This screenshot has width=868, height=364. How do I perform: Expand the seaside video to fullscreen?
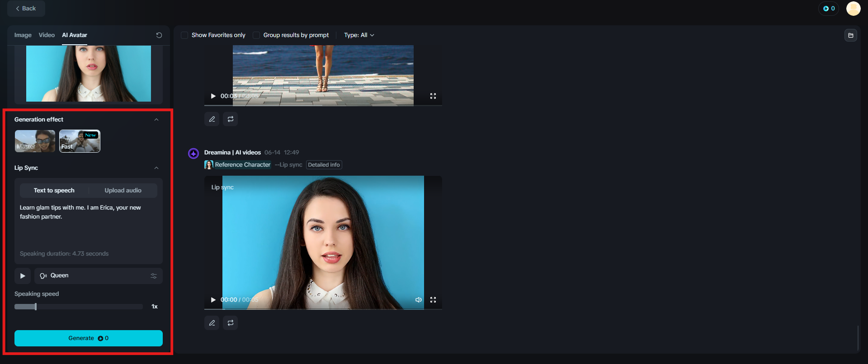click(x=433, y=96)
